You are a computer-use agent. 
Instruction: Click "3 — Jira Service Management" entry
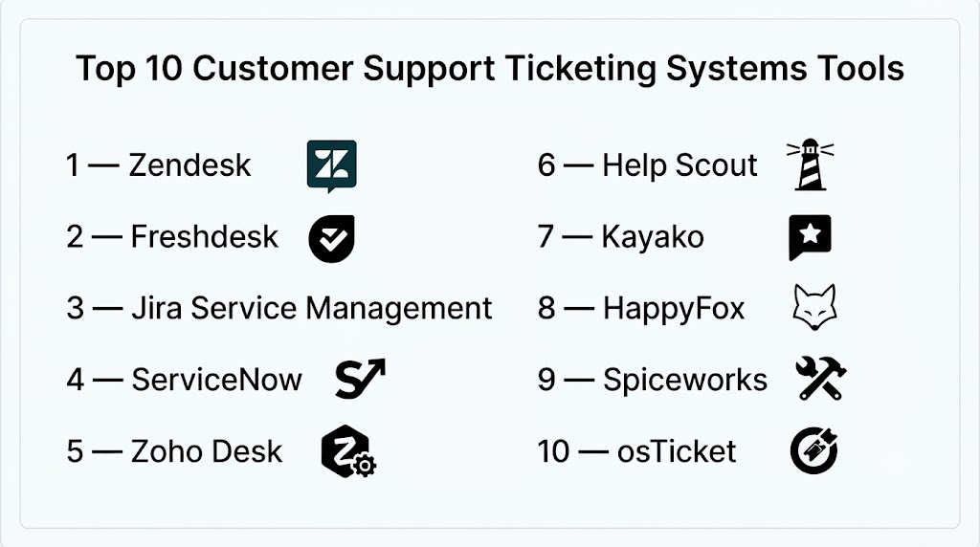[x=279, y=309]
